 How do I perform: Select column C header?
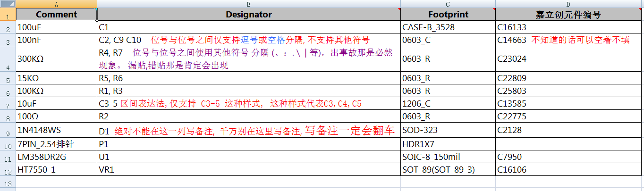[x=448, y=4]
